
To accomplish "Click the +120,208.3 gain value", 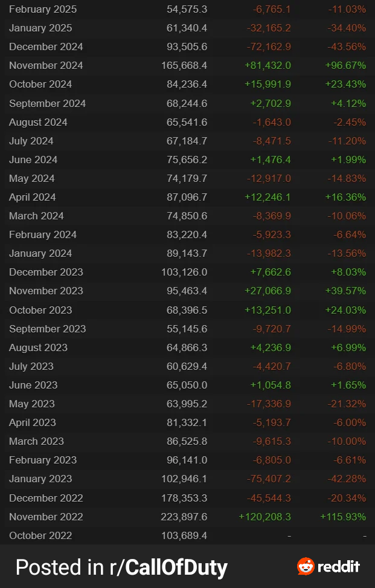I will [265, 517].
